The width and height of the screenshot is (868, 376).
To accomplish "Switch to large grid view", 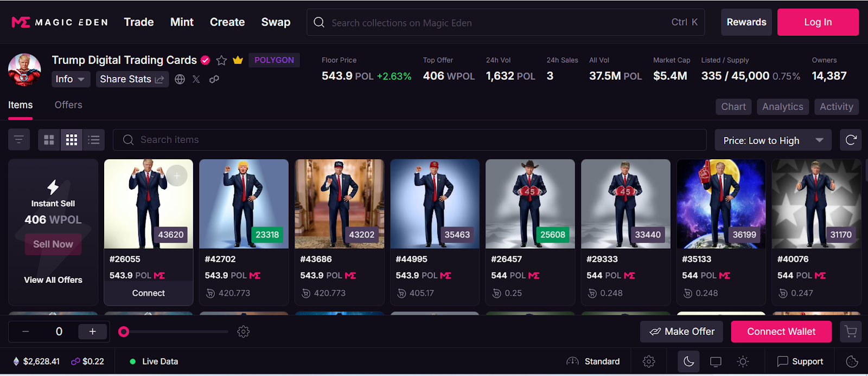I will point(49,140).
